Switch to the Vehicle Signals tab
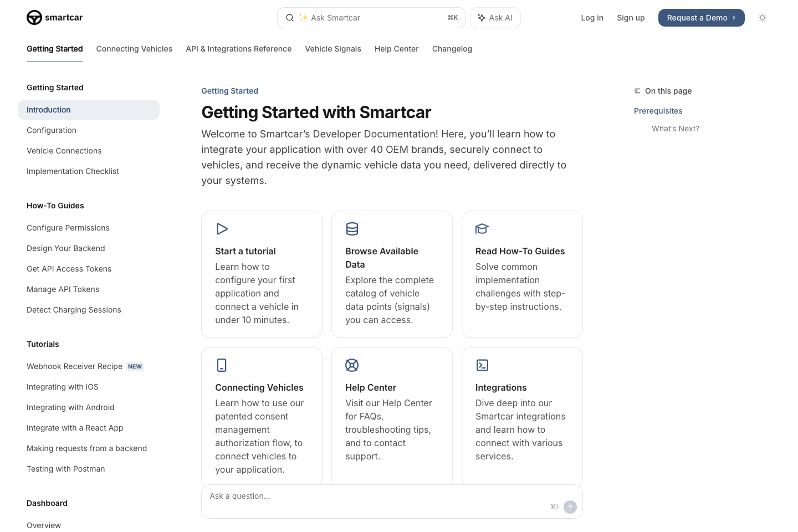The image size is (798, 532). click(x=333, y=49)
